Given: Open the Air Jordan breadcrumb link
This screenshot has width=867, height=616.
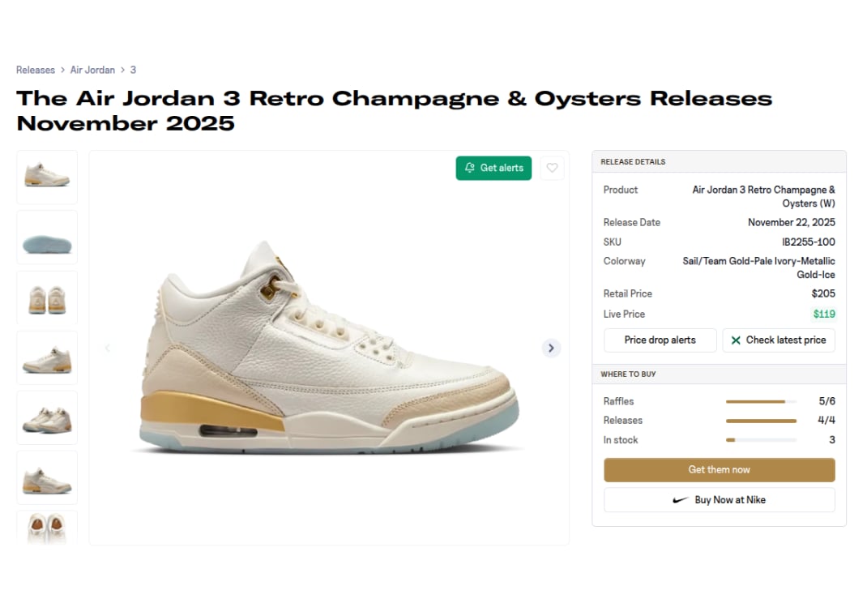Looking at the screenshot, I should click(x=92, y=70).
